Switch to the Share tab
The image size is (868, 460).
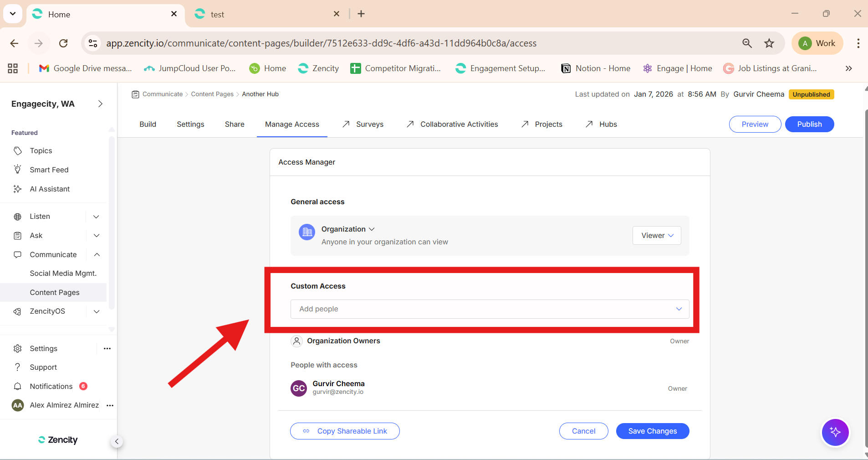(235, 124)
